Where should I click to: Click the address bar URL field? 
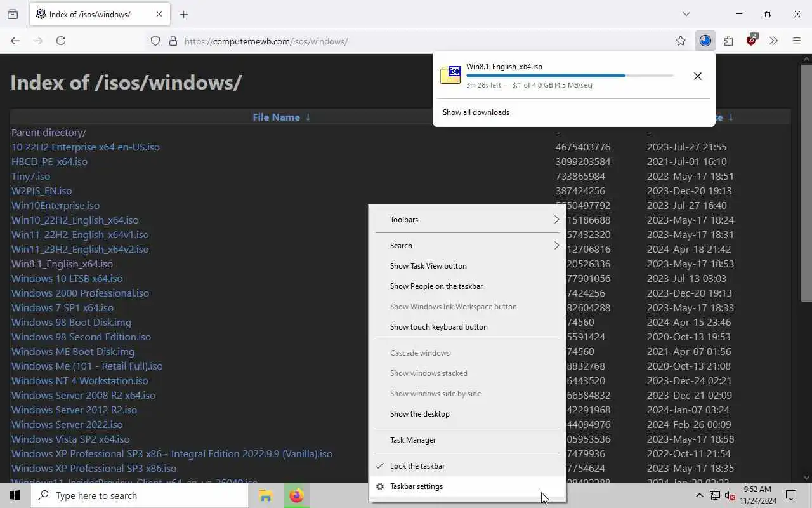(x=419, y=41)
